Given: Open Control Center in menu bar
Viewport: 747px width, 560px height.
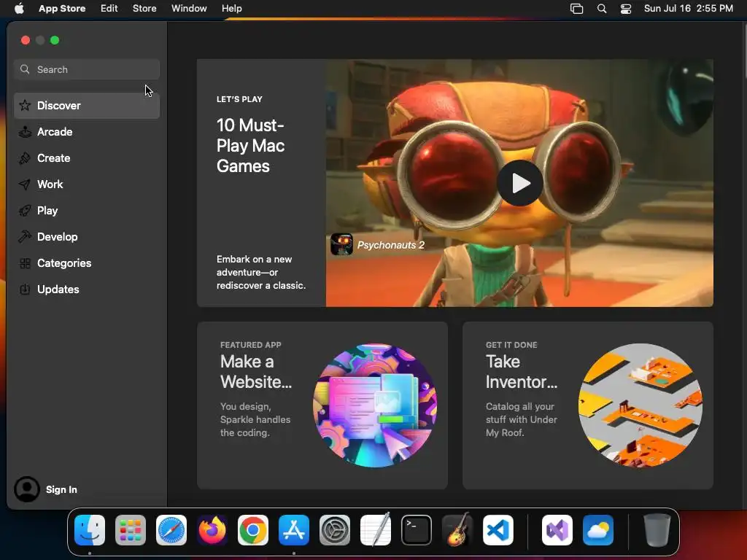Looking at the screenshot, I should click(625, 9).
